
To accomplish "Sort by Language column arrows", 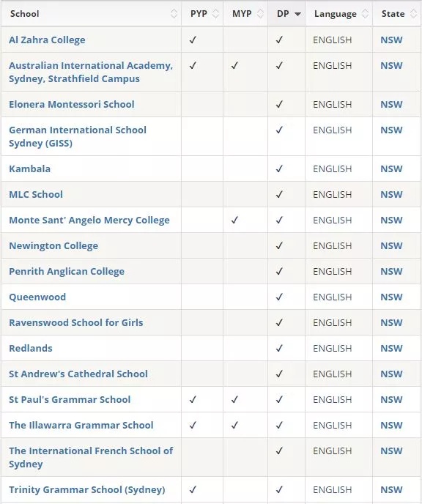I will coord(366,14).
